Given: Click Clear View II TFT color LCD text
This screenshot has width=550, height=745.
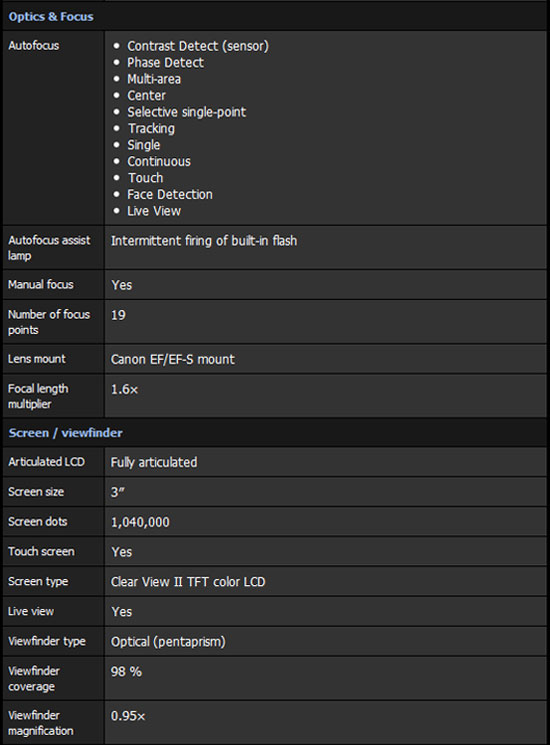Looking at the screenshot, I should coord(188,582).
